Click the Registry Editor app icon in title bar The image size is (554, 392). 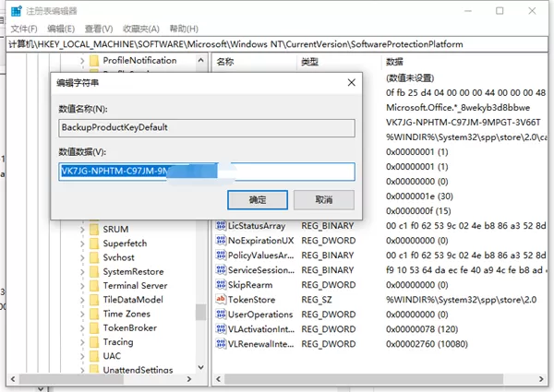17,11
